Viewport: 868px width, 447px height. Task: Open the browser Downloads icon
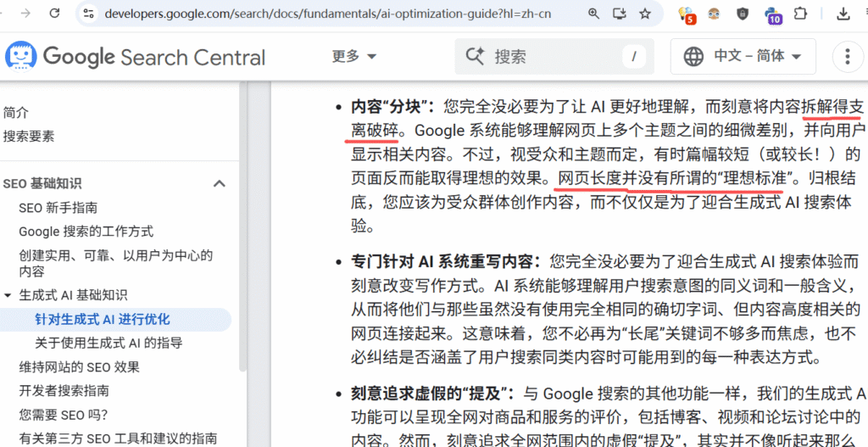click(843, 14)
